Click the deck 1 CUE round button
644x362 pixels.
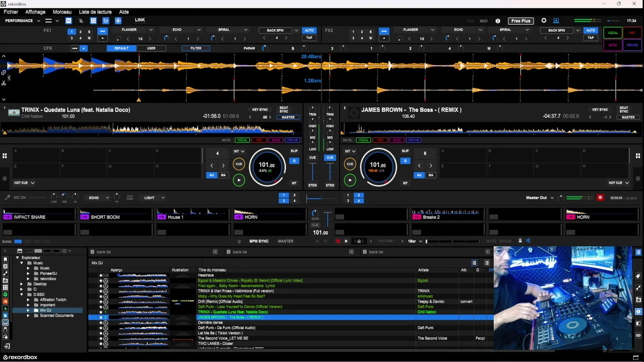(x=239, y=164)
